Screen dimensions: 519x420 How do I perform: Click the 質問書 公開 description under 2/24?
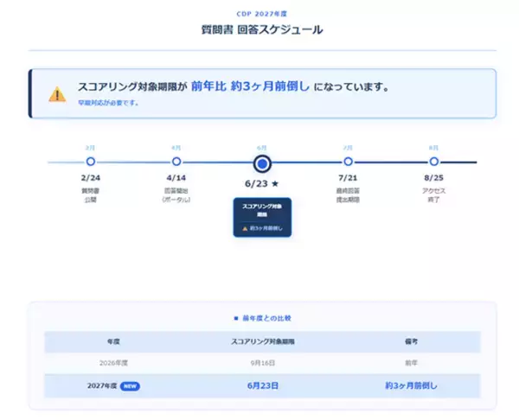(90, 195)
